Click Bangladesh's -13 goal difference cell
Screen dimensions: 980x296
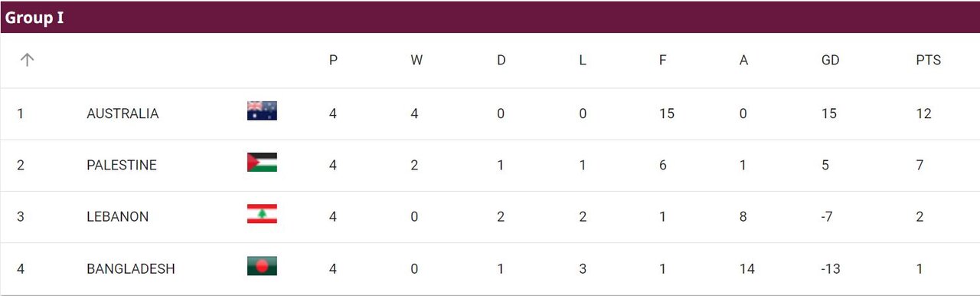tap(831, 269)
